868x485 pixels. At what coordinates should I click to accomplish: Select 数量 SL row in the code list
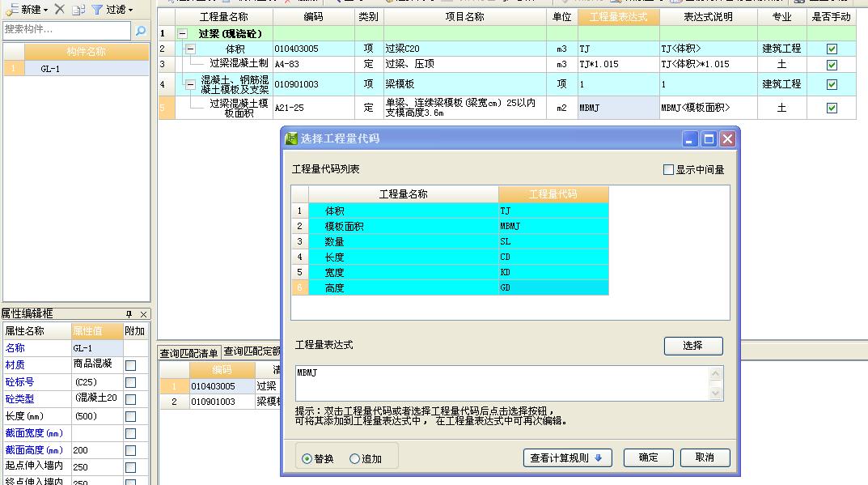pyautogui.click(x=450, y=241)
